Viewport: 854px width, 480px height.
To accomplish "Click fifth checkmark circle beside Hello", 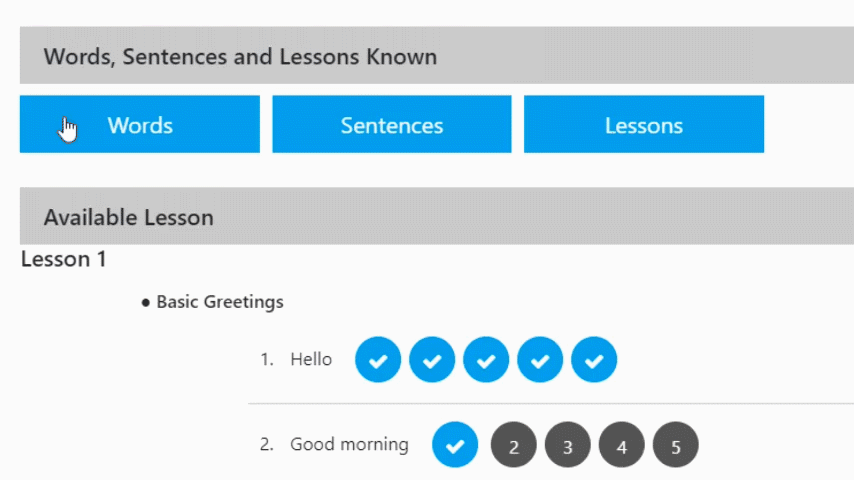I will [594, 360].
